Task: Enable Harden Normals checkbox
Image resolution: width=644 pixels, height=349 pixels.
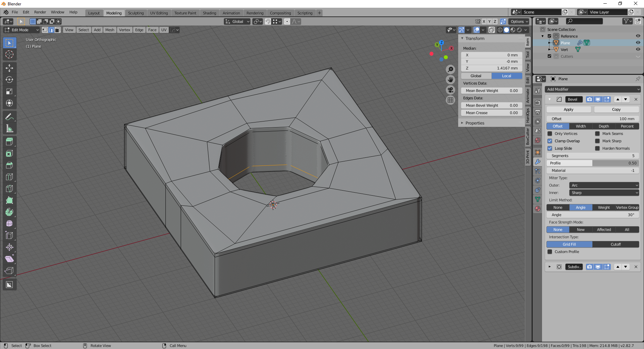Action: 597,148
